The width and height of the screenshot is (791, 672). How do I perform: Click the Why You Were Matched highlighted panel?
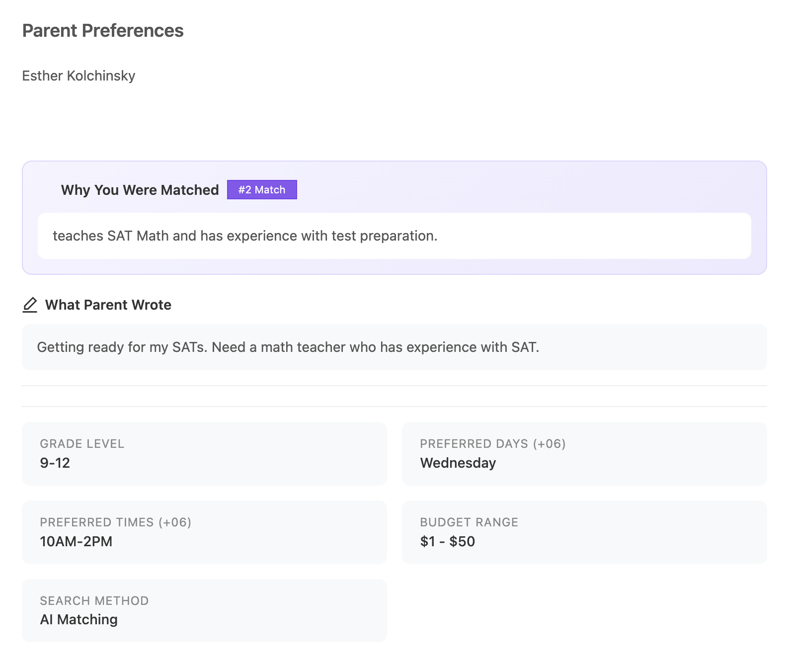pyautogui.click(x=394, y=216)
